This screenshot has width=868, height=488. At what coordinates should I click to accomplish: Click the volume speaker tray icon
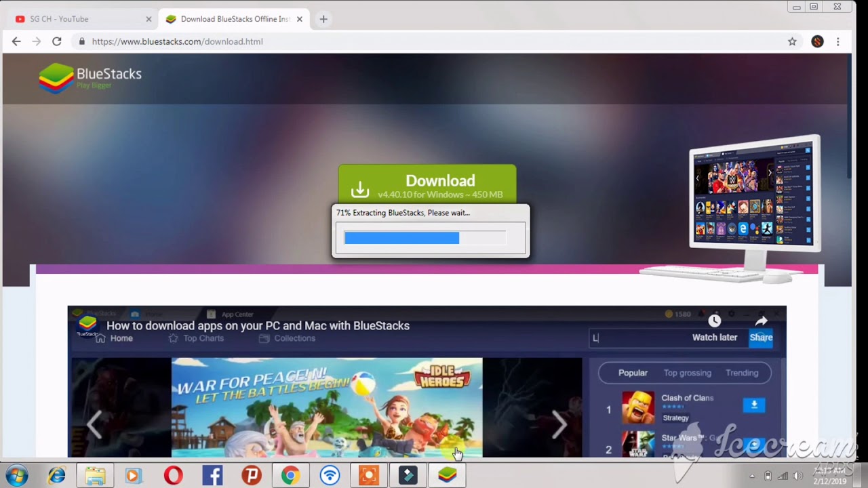coord(798,476)
